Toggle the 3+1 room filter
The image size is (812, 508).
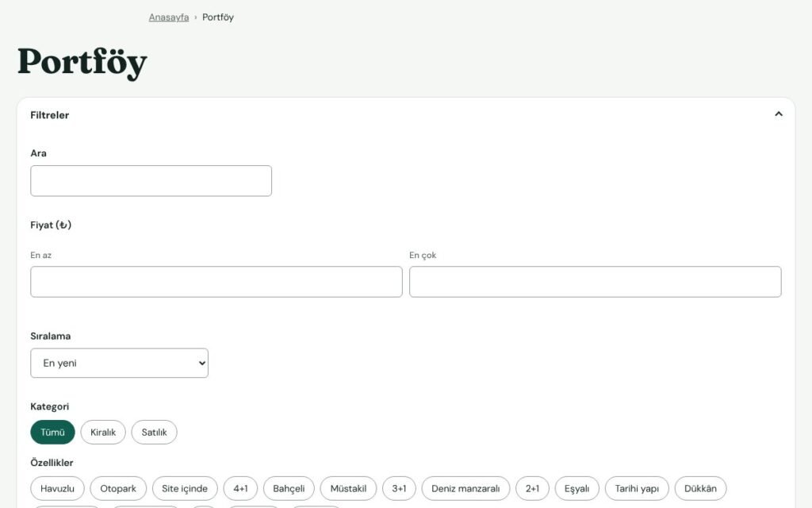pyautogui.click(x=400, y=488)
